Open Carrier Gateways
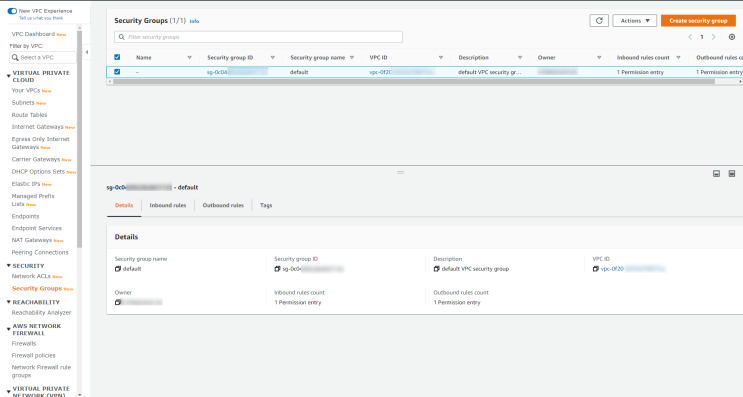Viewport: 743px width, 397px height. [x=36, y=160]
